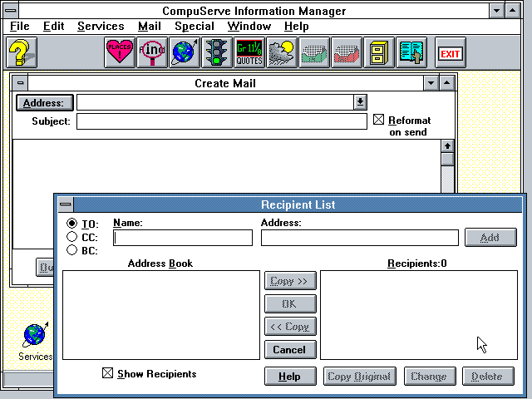The height and width of the screenshot is (399, 532).
Task: Click the yellow question mark help icon
Action: pos(22,52)
